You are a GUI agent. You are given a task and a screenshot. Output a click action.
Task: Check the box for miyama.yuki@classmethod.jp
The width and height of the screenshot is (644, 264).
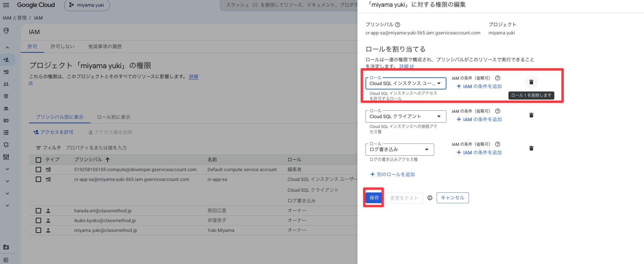coord(38,230)
